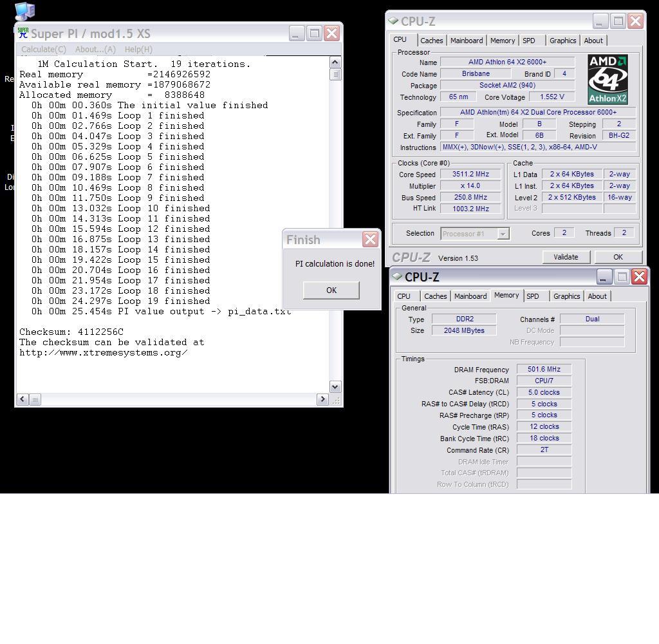
Task: Close the Super PI window
Action: click(x=332, y=33)
